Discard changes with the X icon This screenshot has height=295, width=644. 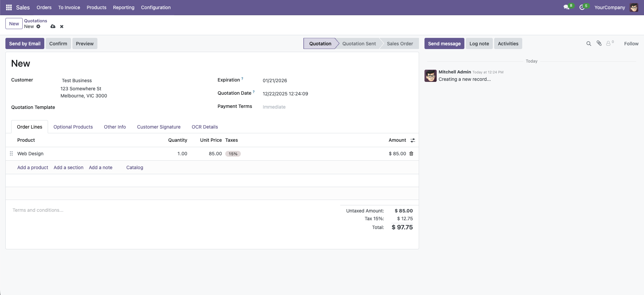coord(62,26)
